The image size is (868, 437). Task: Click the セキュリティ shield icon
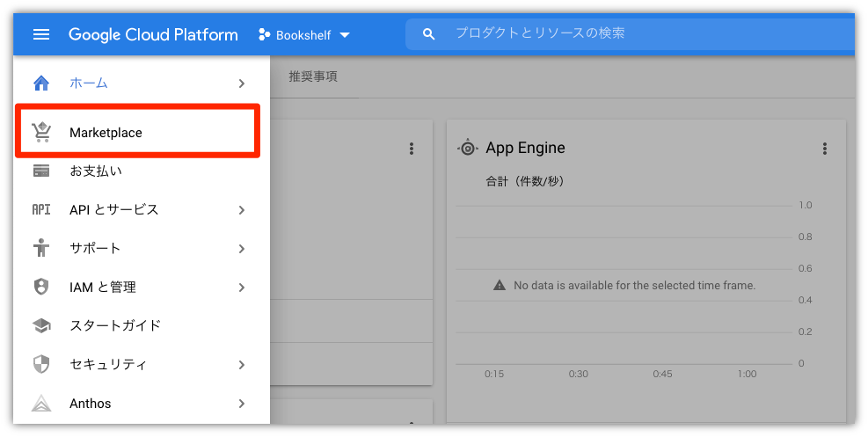coord(41,365)
